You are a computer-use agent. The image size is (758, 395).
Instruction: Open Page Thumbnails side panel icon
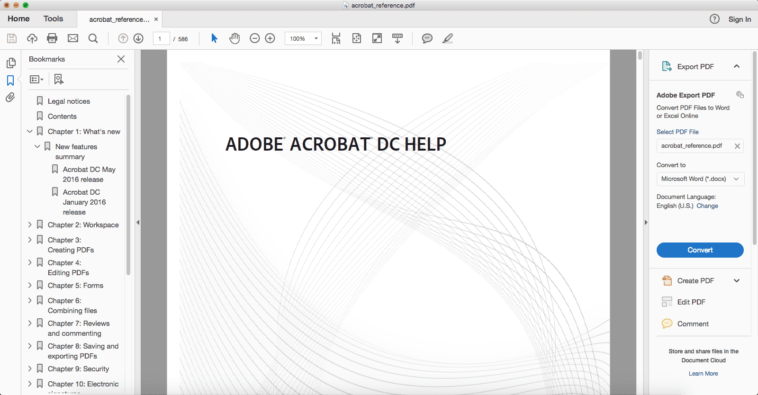click(11, 63)
